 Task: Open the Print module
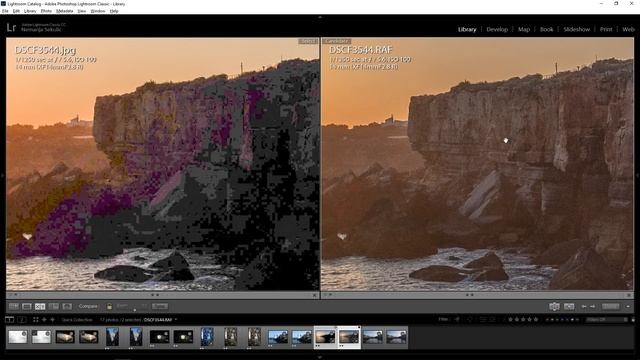tap(606, 29)
